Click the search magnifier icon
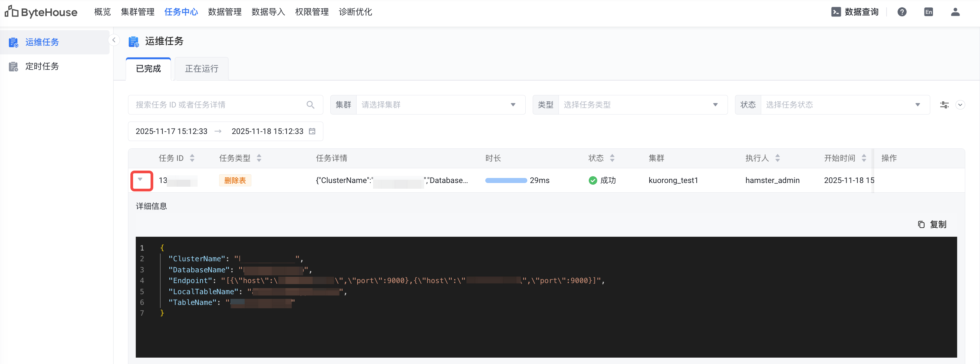This screenshot has width=980, height=364. pos(310,105)
